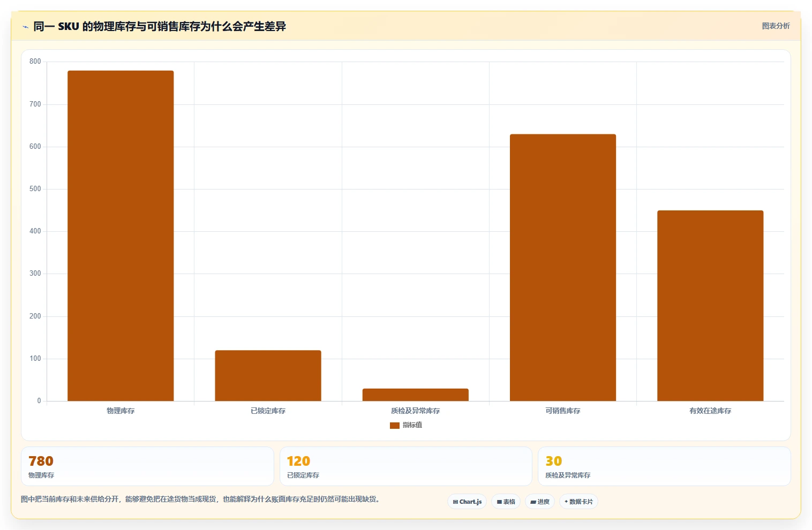812x530 pixels.
Task: Click the 有效在途库存 bar in chart
Action: pyautogui.click(x=710, y=306)
